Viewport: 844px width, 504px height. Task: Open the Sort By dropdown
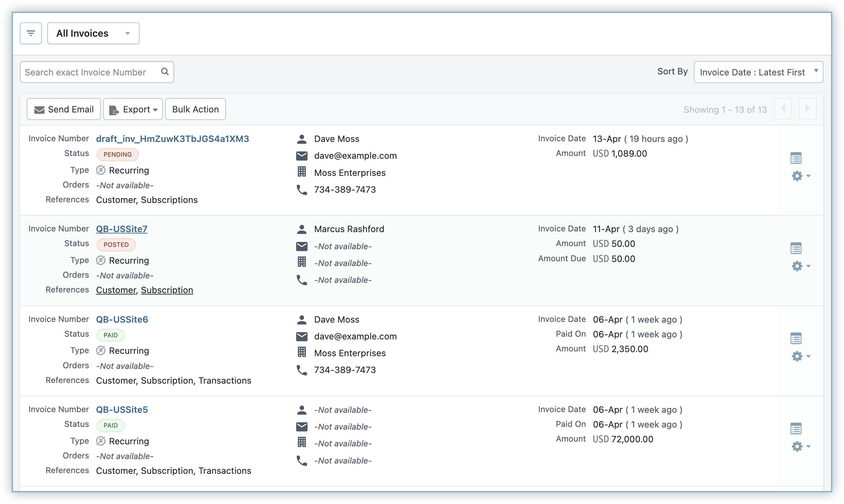click(x=758, y=72)
